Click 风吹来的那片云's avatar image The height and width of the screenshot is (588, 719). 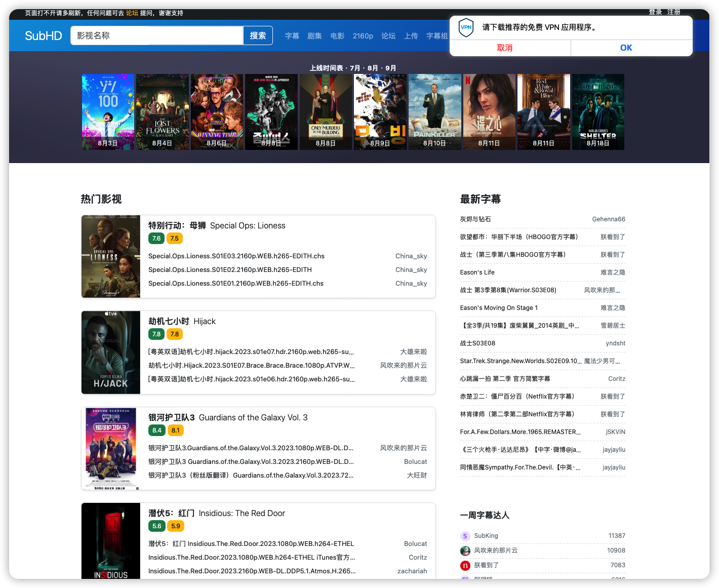coord(465,551)
